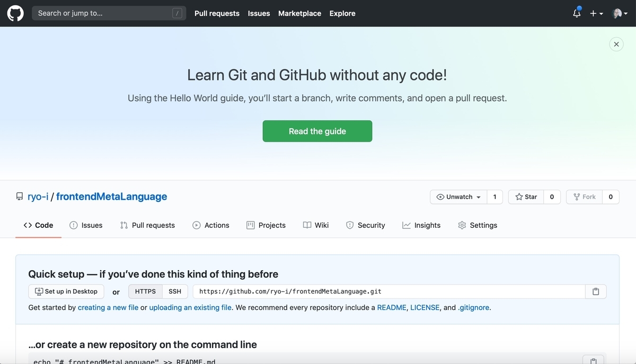636x364 pixels.
Task: Open the ryo-i owner profile link
Action: pos(38,197)
